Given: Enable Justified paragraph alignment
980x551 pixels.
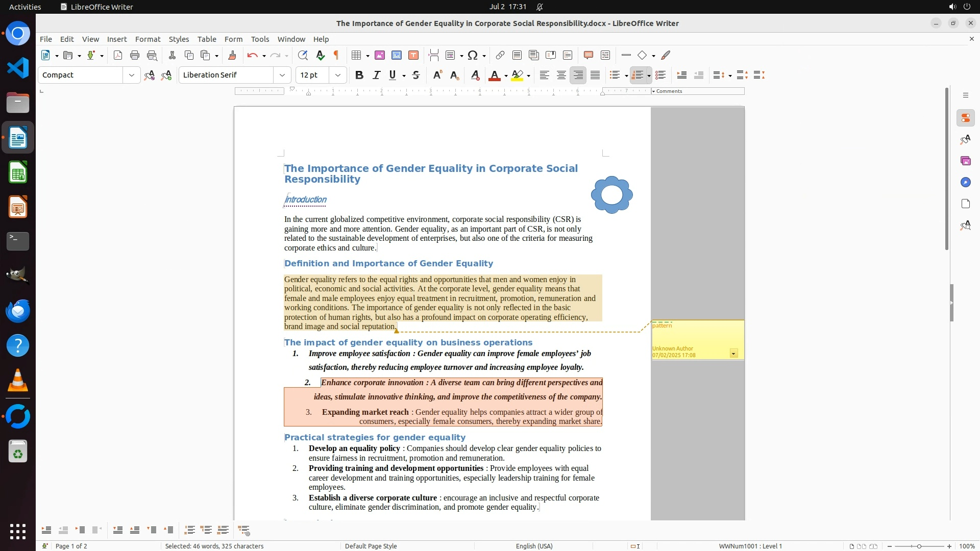Looking at the screenshot, I should 595,75.
